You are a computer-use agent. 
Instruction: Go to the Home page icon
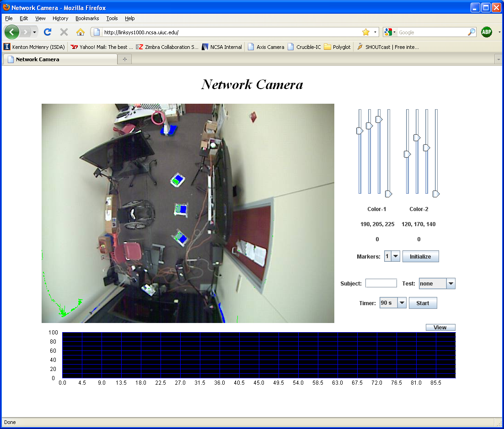[80, 32]
